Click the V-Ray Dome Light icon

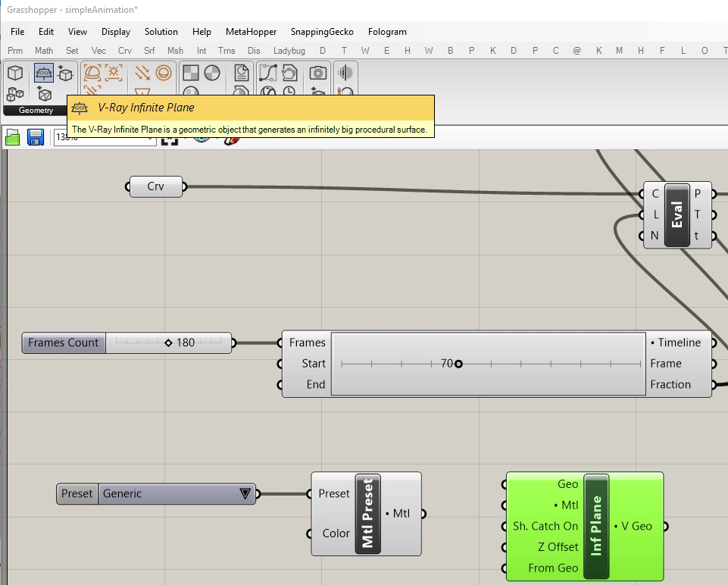point(92,74)
